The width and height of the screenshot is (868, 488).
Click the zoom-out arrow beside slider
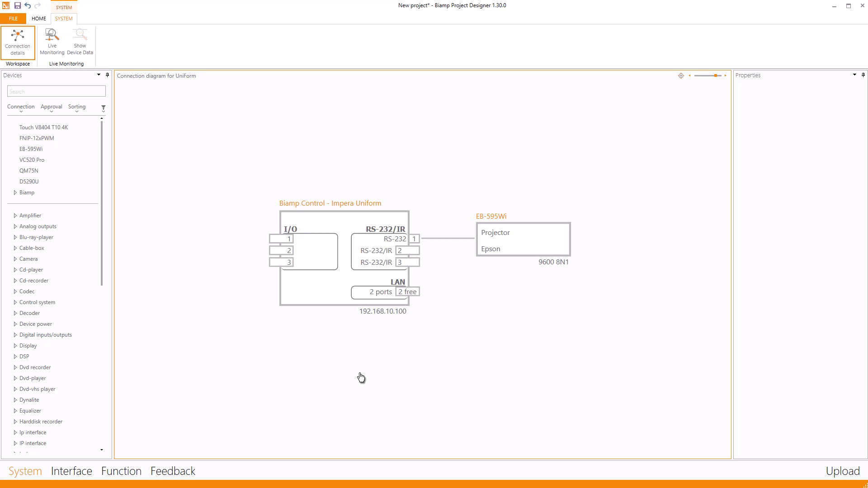(689, 75)
